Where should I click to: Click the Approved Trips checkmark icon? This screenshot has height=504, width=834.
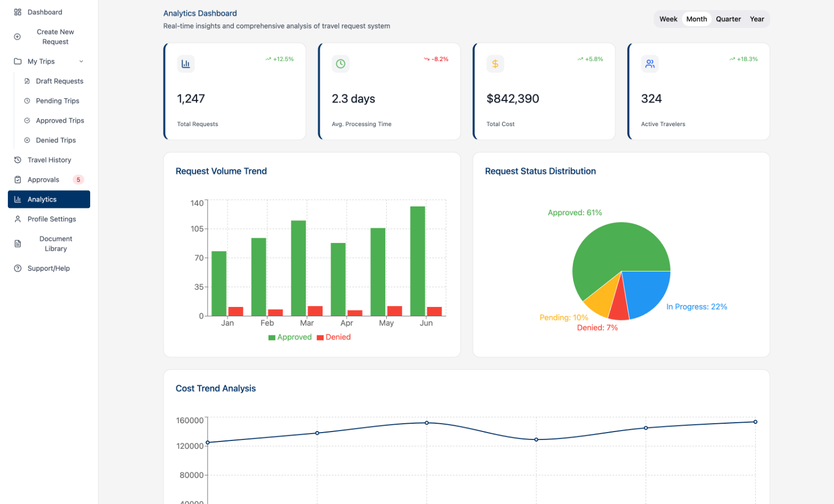click(27, 120)
